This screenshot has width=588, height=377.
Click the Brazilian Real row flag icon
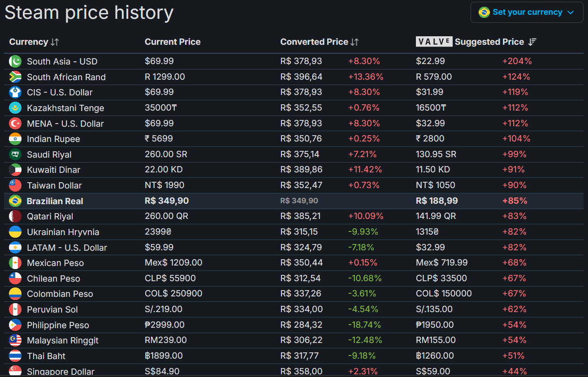pos(15,201)
